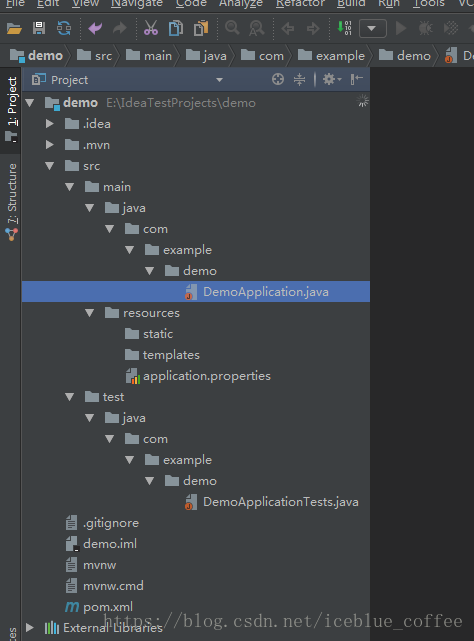
Task: Click the Hide panel icon
Action: point(357,79)
